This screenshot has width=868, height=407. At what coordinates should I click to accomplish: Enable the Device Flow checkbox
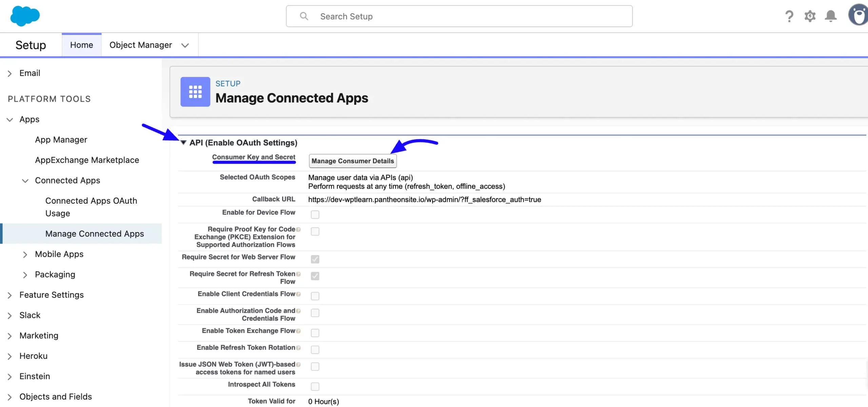315,215
